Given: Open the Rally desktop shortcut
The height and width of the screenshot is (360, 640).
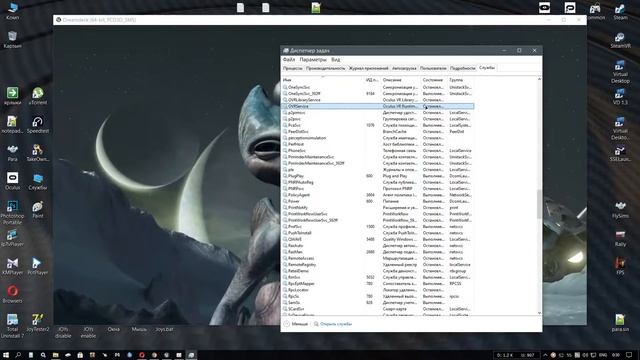Looking at the screenshot, I should pyautogui.click(x=620, y=238).
